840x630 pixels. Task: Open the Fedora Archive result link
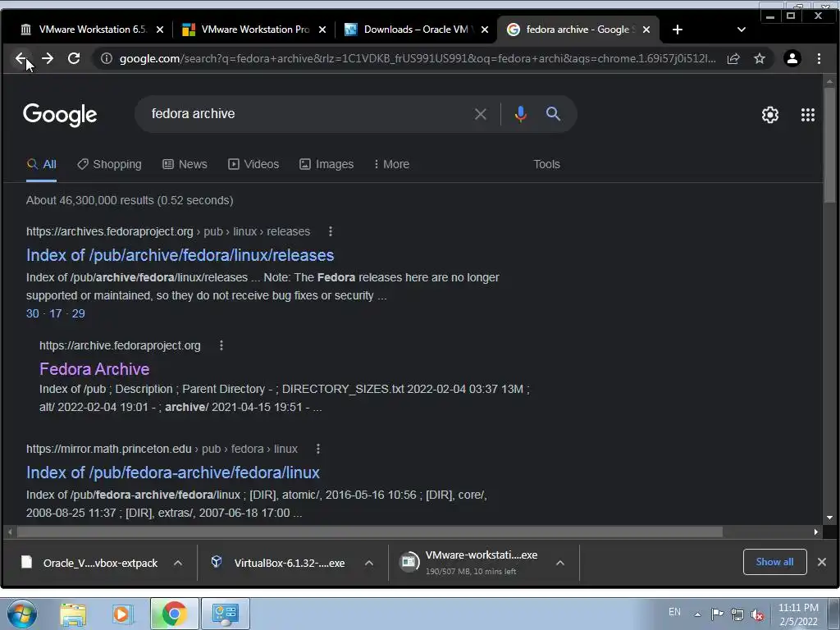(x=94, y=369)
